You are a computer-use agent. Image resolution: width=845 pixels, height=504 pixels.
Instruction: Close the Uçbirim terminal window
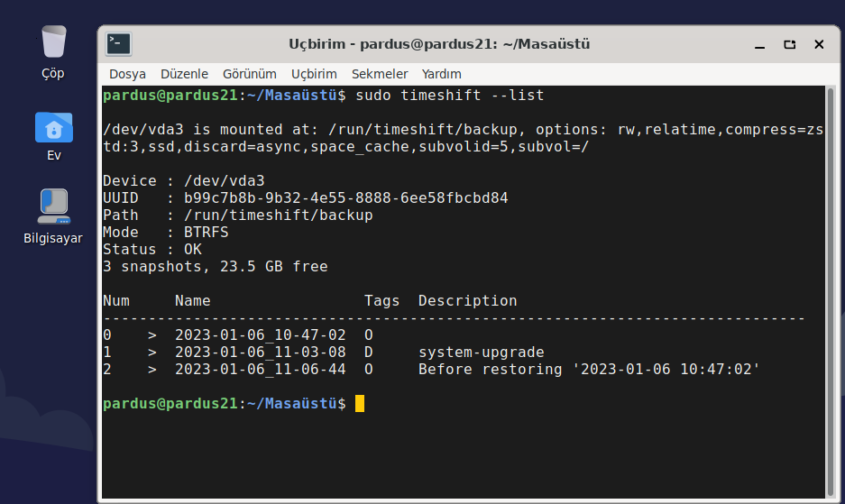tap(819, 44)
